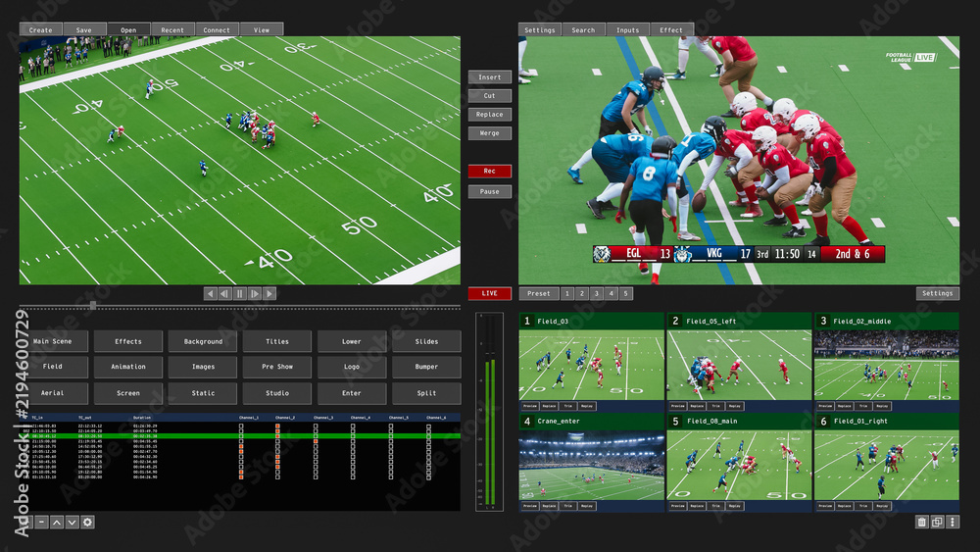The height and width of the screenshot is (552, 980).
Task: Go live with the red LIVE button
Action: [x=489, y=293]
